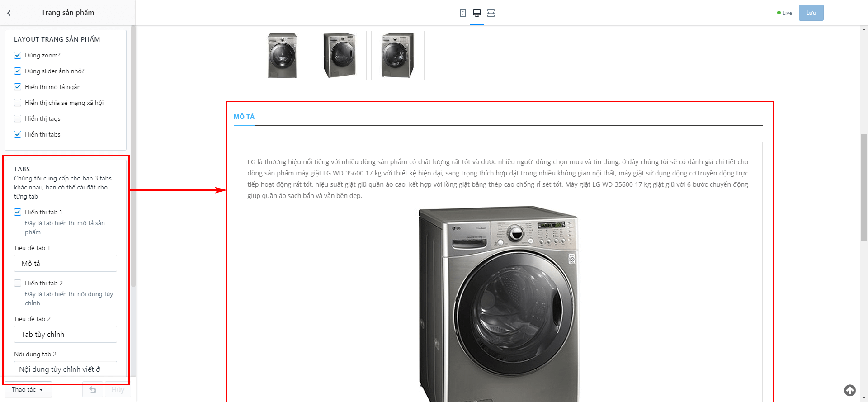Toggle 'Dùng slider ảnh nhỏ?' checkbox

click(18, 71)
